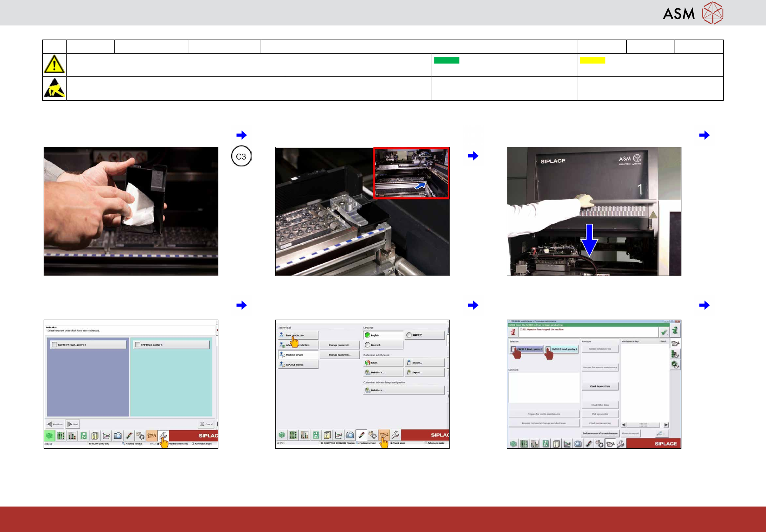This screenshot has width=766, height=532.
Task: Click the gears settings icon in the bottom-left screen toolbar
Action: (141, 435)
